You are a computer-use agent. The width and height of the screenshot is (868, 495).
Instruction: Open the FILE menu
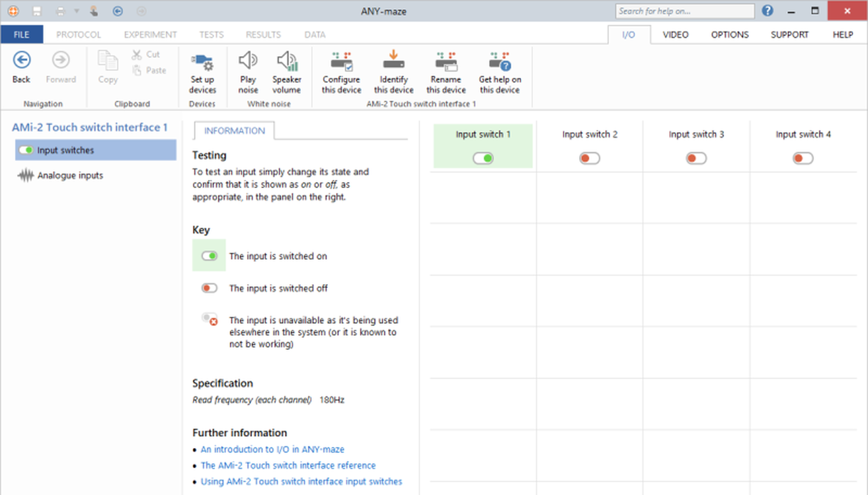point(22,34)
